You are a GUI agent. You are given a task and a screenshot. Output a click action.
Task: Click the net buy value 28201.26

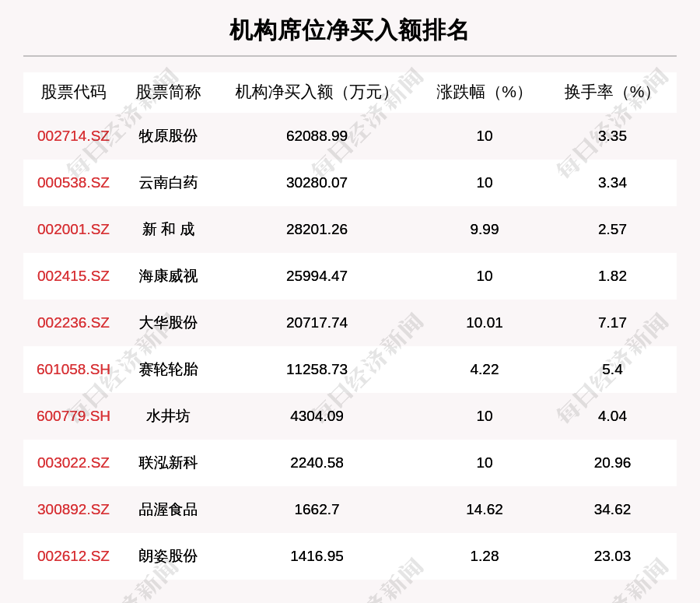point(317,229)
